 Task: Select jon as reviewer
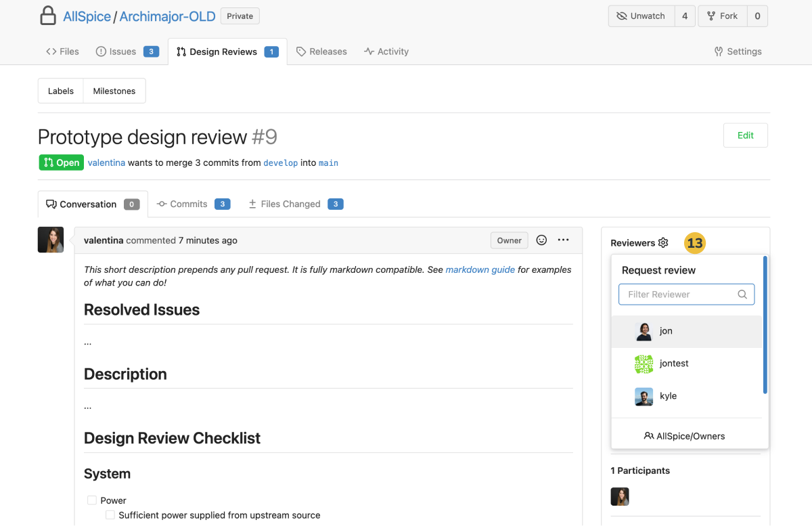(687, 331)
